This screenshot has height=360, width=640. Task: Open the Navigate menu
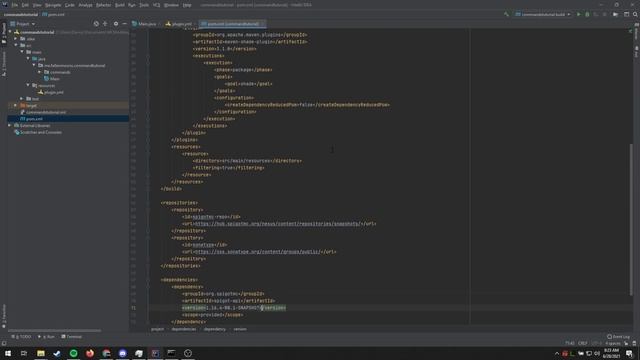53,5
